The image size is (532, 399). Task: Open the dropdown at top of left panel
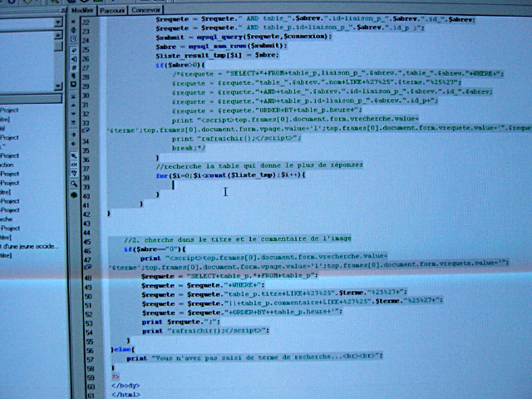[58, 22]
